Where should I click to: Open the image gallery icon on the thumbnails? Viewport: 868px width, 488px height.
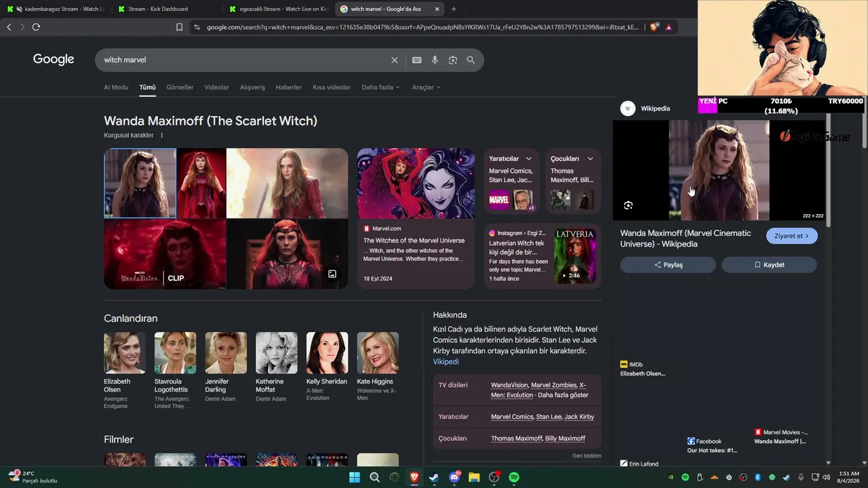pos(332,274)
